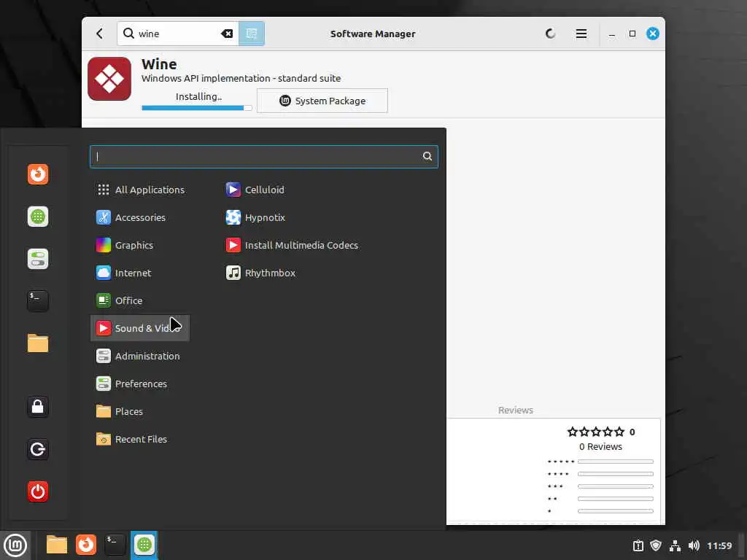The image size is (747, 560).
Task: Lock the screen from menu sidebar
Action: coord(38,407)
